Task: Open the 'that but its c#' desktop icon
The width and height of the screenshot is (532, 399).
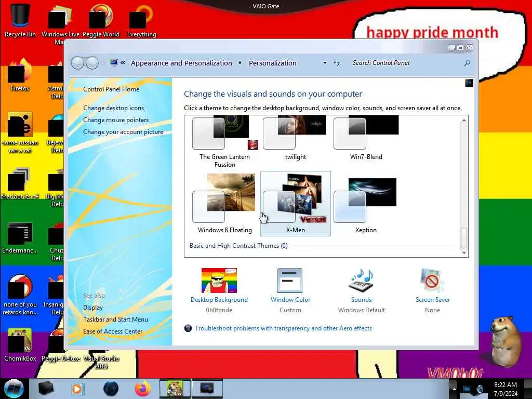Action: (20, 183)
